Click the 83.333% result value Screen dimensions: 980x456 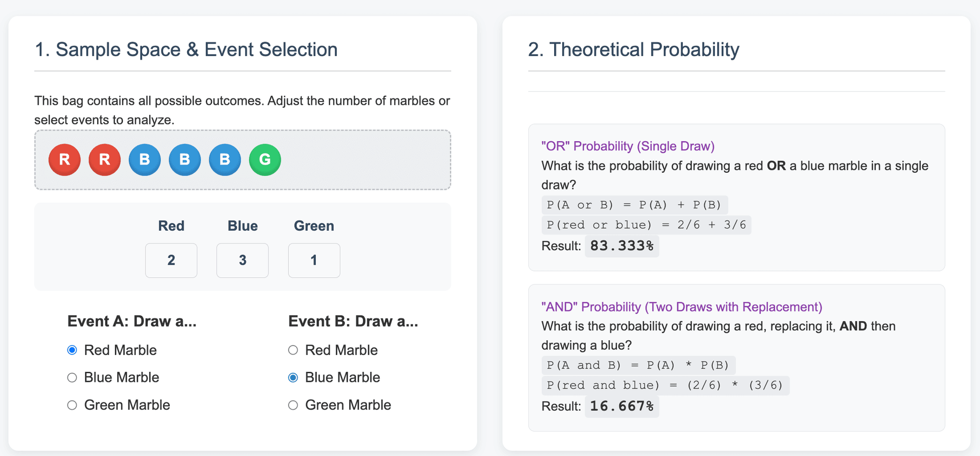pos(622,246)
